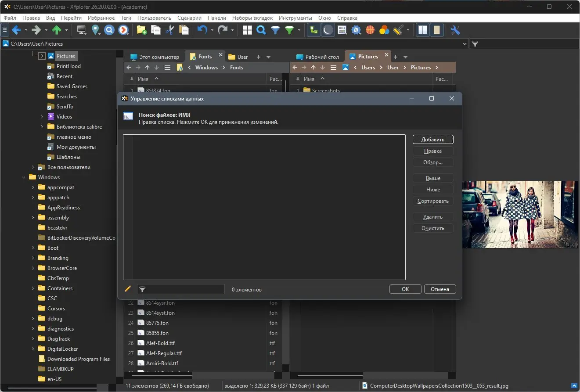
Task: Open configuration with the wrench icon
Action: pyautogui.click(x=455, y=30)
